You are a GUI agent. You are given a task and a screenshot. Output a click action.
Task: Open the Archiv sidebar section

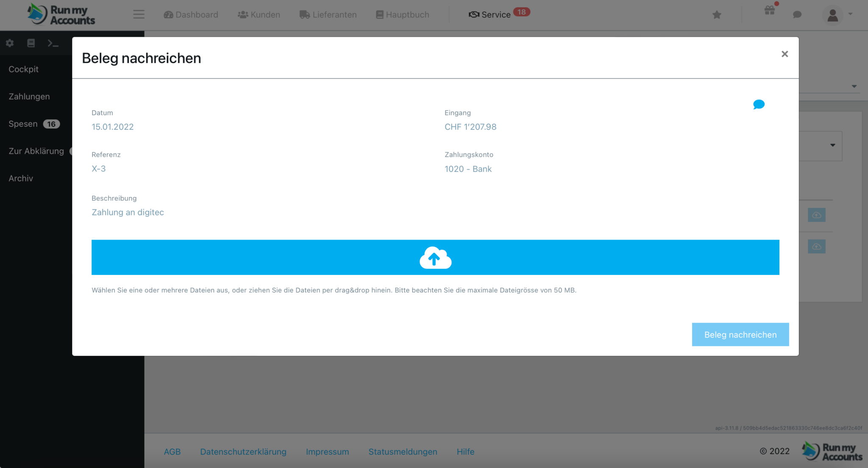coord(21,178)
